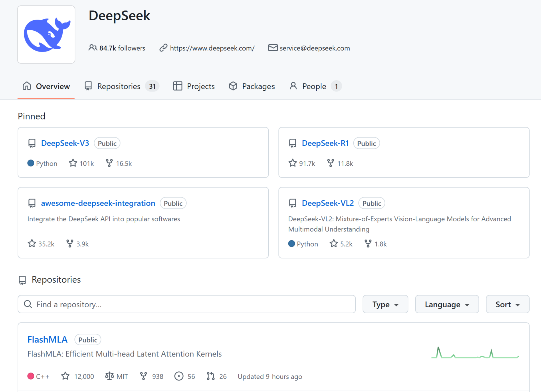The image size is (541, 392).
Task: Click the followers people icon
Action: 93,48
